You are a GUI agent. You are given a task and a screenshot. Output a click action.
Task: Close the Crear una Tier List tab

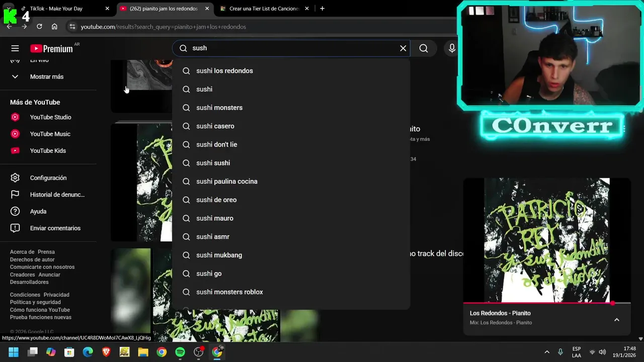pos(307,9)
